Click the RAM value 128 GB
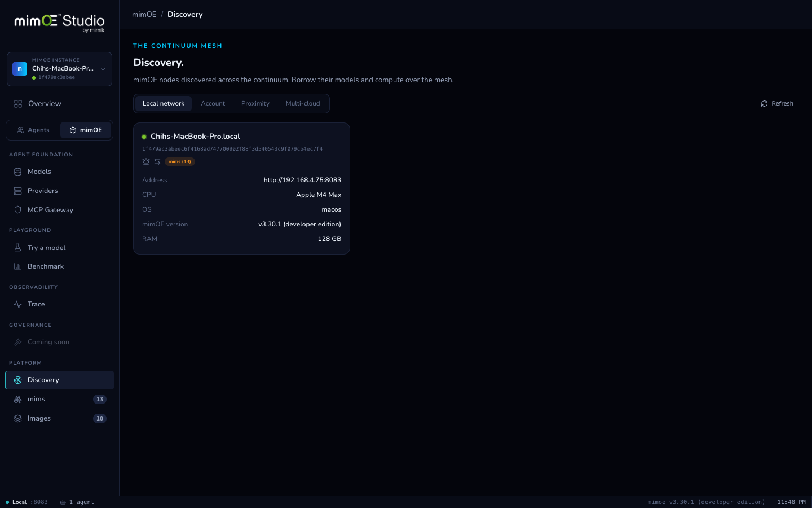The image size is (812, 508). 329,239
